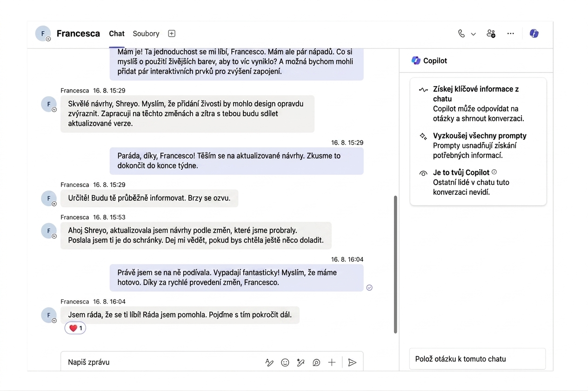
Task: Open the emoji picker
Action: [x=285, y=363]
